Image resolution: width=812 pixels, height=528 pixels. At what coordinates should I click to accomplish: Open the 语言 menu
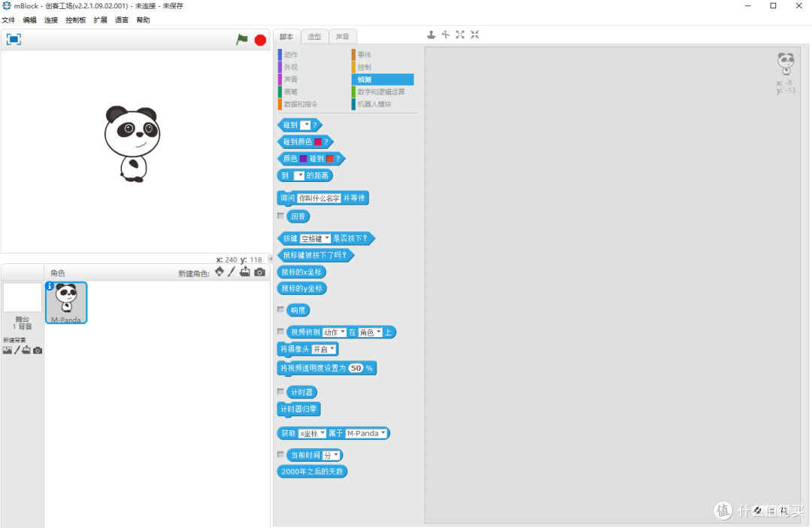pos(121,20)
